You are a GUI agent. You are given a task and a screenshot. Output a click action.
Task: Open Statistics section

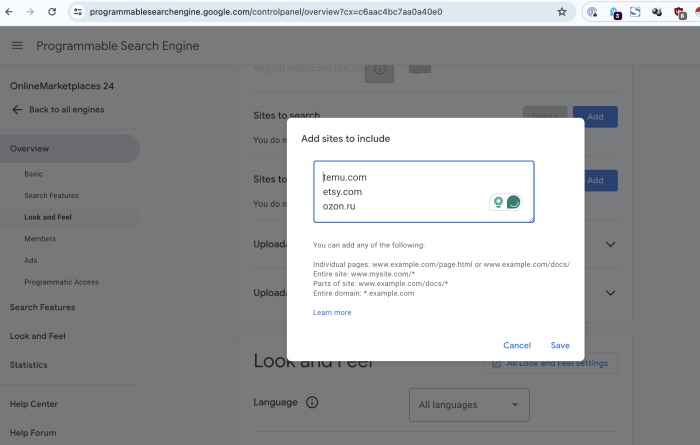tap(29, 365)
